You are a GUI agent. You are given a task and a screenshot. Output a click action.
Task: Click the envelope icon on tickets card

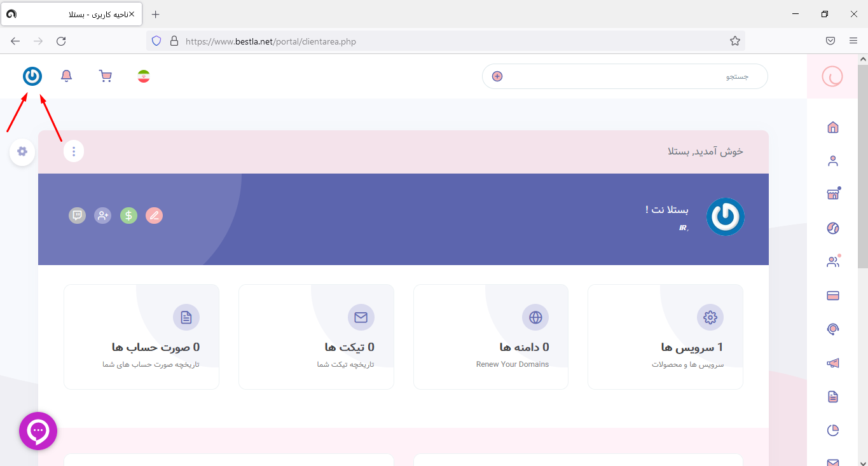pyautogui.click(x=361, y=317)
